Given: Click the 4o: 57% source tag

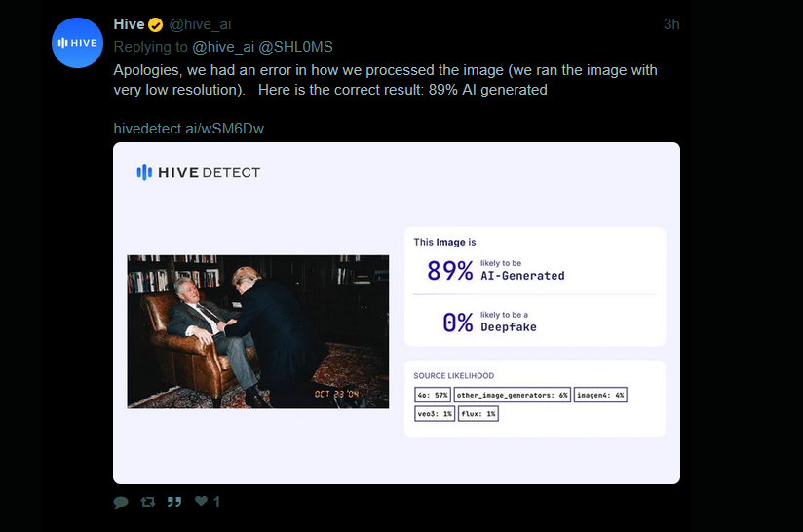Looking at the screenshot, I should click(x=433, y=395).
